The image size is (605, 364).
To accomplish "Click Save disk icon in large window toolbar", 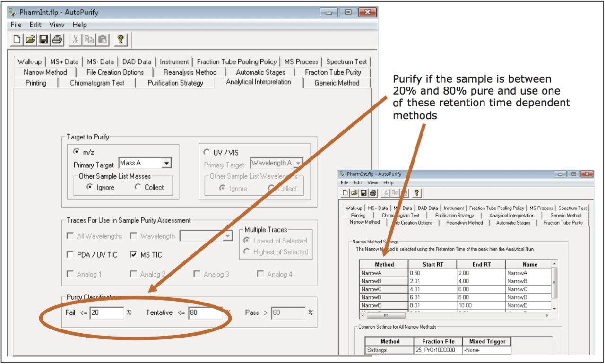I will click(x=43, y=40).
